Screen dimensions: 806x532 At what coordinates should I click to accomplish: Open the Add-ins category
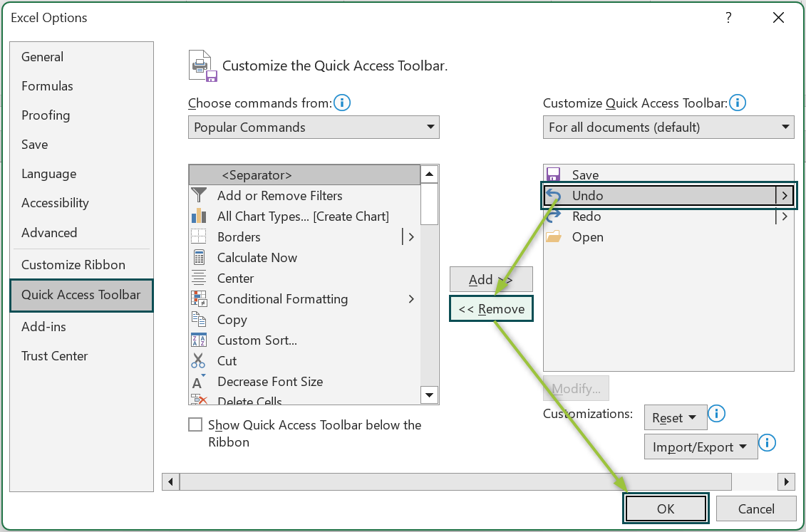[82, 327]
